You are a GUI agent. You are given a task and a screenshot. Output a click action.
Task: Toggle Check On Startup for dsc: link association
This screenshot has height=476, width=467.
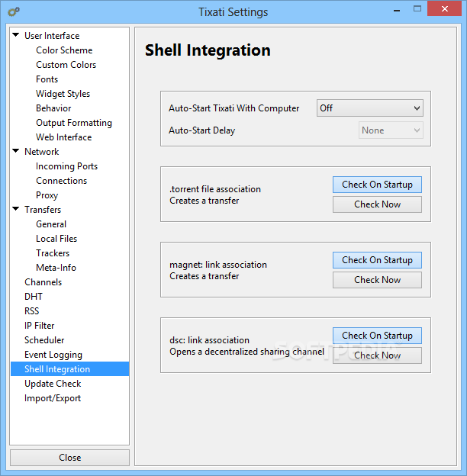coord(377,336)
